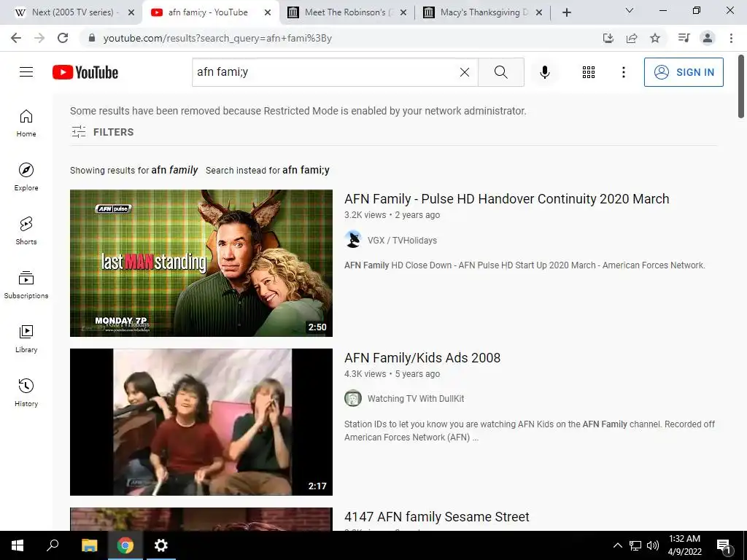Open the volume control in system tray
This screenshot has width=747, height=560.
pos(653,545)
